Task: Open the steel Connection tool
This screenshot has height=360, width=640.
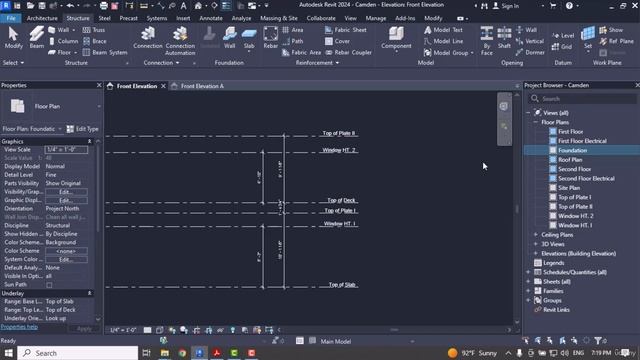Action: tap(148, 38)
